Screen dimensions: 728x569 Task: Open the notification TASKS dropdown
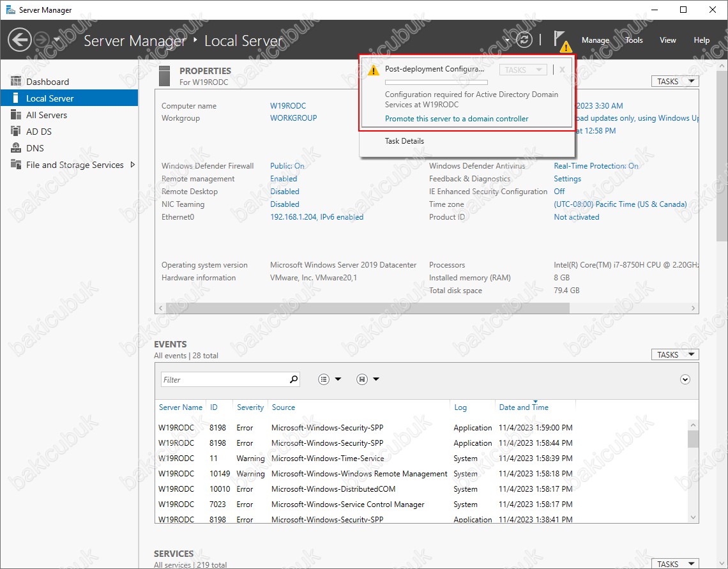pos(523,70)
